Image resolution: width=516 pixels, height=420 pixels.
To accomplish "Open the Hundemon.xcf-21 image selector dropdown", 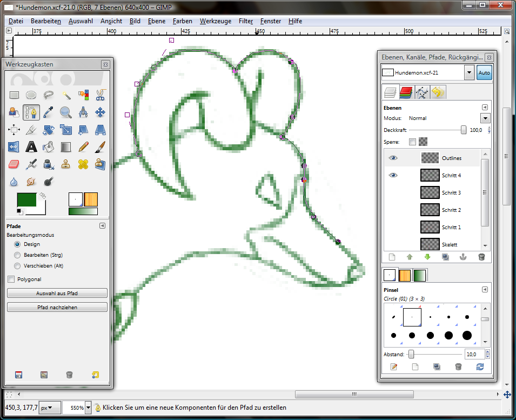I will coord(469,73).
